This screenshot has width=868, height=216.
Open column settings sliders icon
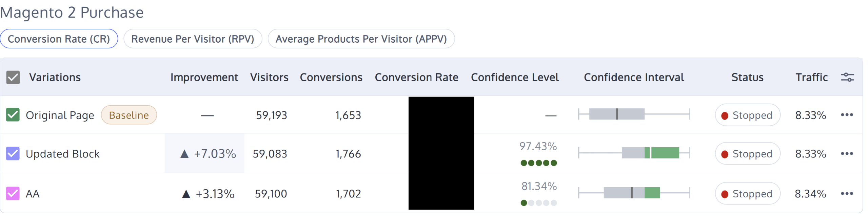point(847,77)
